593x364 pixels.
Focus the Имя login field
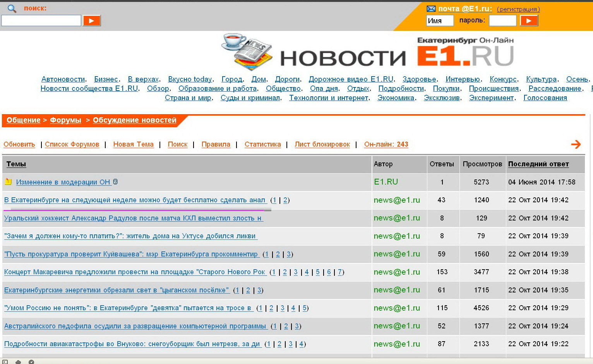[440, 21]
